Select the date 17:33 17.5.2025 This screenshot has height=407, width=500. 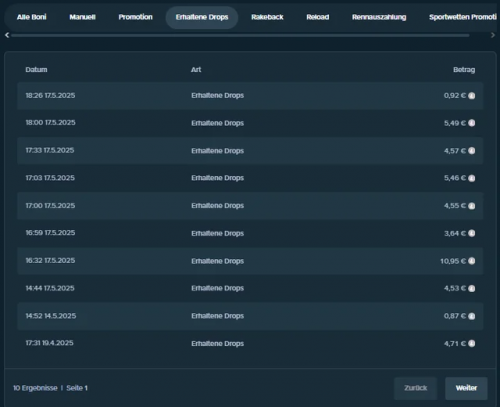(x=50, y=150)
